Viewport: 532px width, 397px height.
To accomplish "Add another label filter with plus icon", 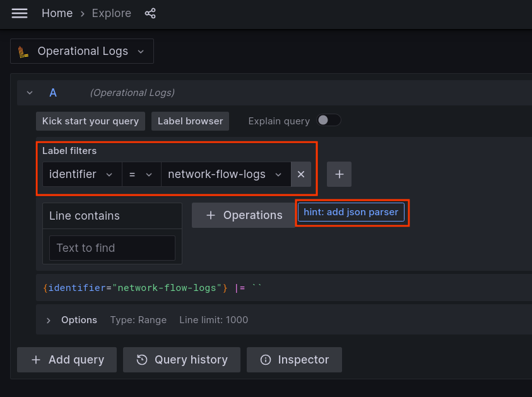I will [339, 174].
